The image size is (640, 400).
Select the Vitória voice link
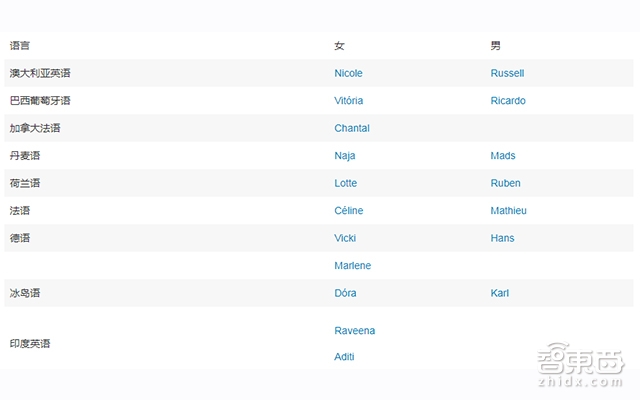[x=348, y=101]
